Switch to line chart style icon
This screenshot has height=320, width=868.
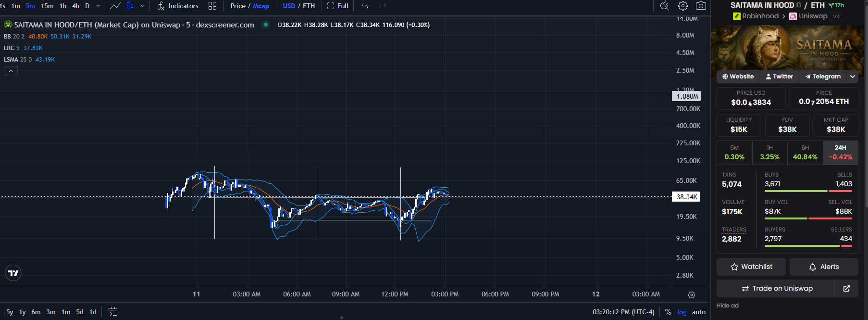point(115,6)
